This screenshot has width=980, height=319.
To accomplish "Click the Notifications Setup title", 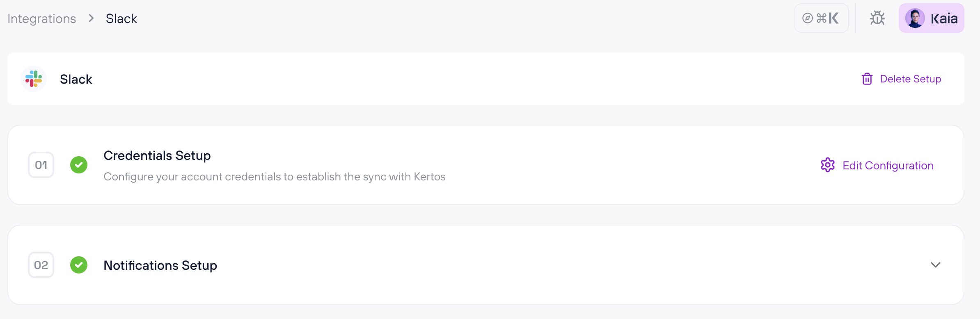I will pos(160,265).
